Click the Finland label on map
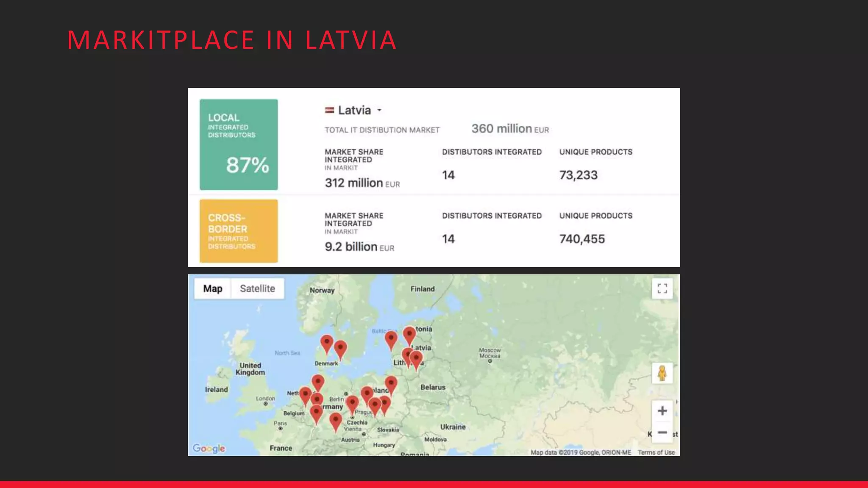This screenshot has width=868, height=488. 422,289
